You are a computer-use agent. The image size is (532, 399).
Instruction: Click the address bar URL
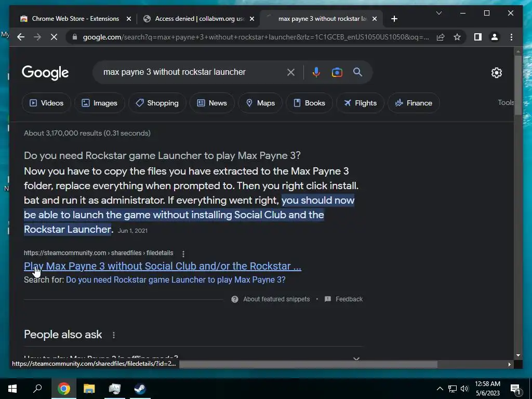[256, 37]
